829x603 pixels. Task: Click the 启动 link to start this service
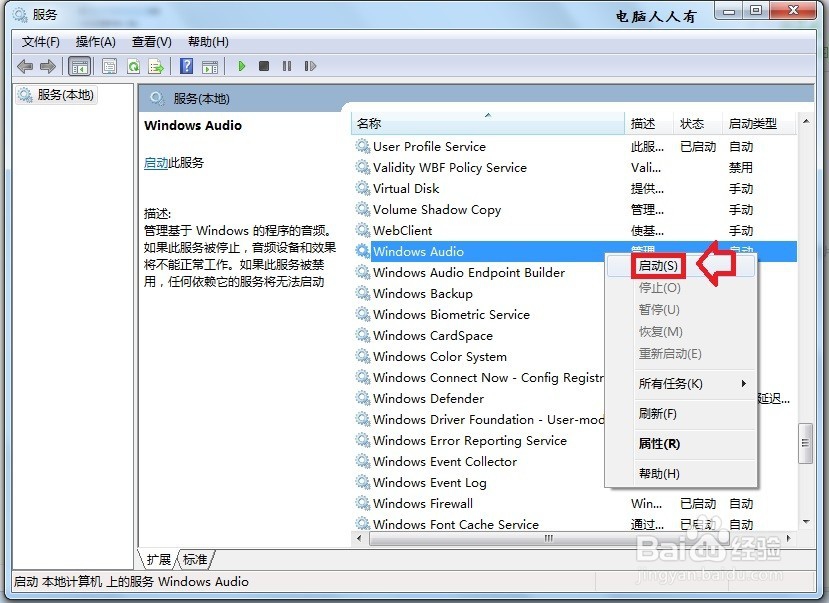(x=156, y=163)
